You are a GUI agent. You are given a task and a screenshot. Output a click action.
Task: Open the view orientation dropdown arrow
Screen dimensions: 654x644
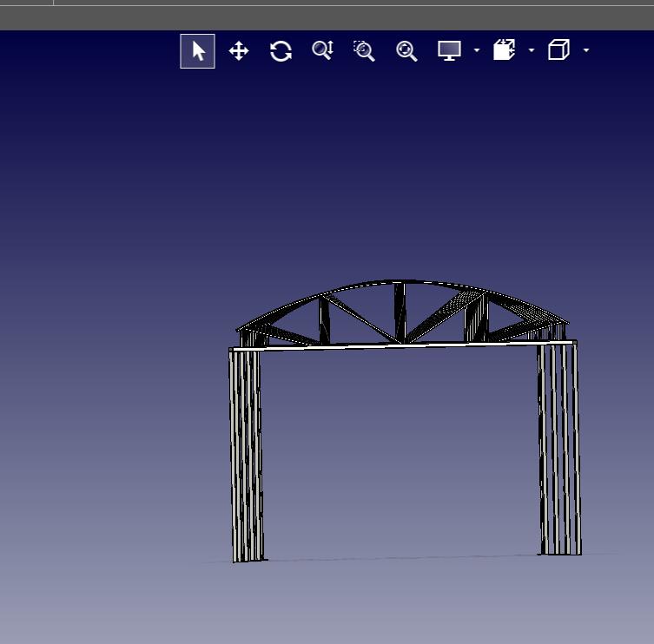[586, 50]
